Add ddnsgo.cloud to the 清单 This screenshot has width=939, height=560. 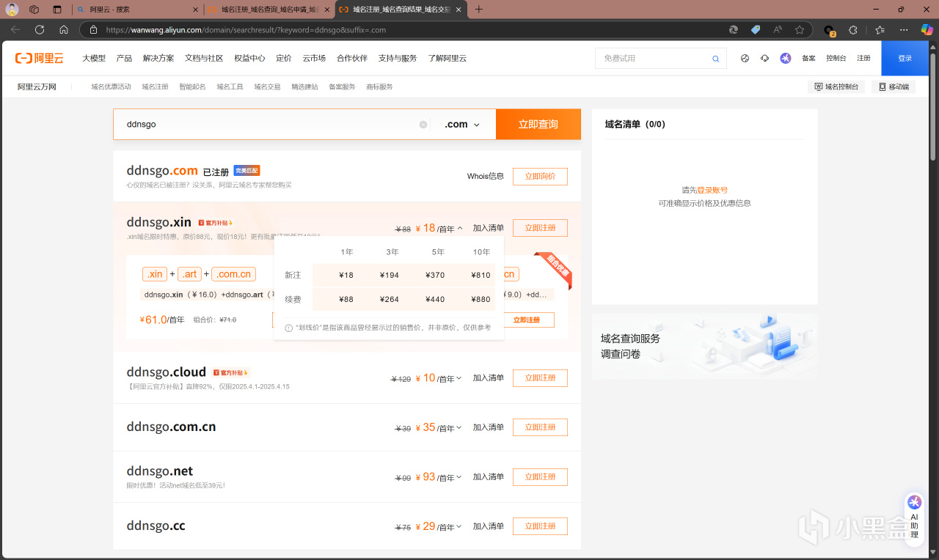[489, 378]
